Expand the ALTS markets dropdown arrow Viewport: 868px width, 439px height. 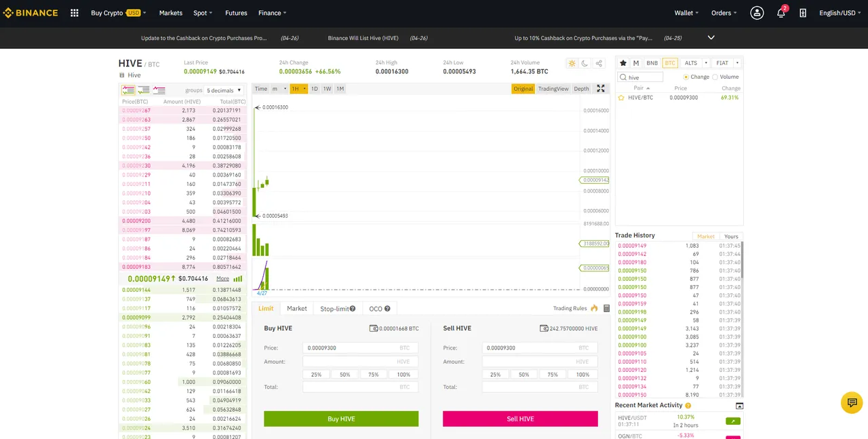point(706,63)
